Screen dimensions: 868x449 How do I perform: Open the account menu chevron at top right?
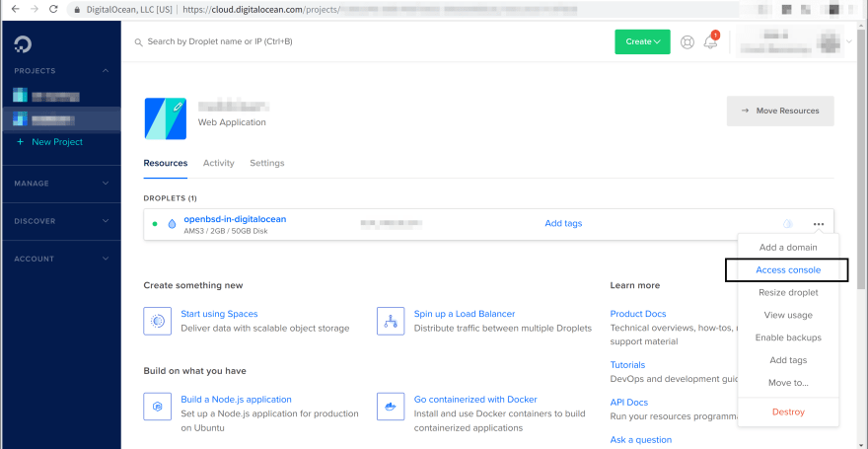[x=849, y=41]
